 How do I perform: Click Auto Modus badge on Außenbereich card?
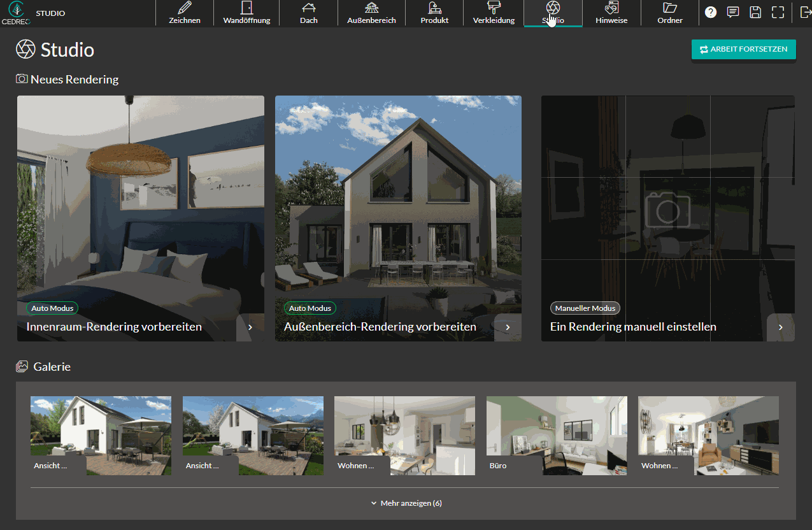[x=310, y=308]
